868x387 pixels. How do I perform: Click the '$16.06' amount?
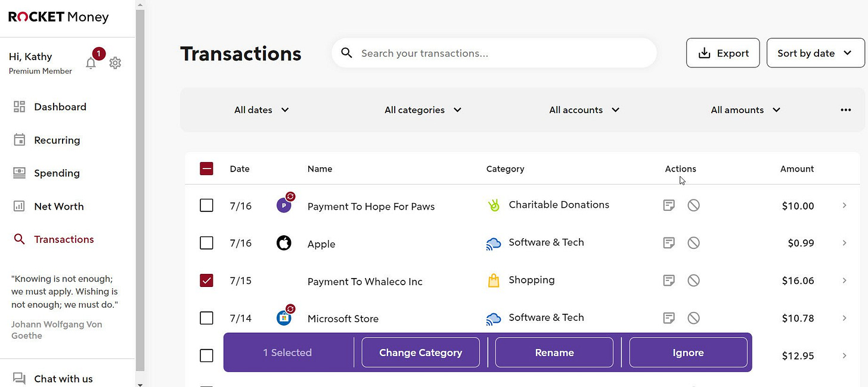[798, 281]
